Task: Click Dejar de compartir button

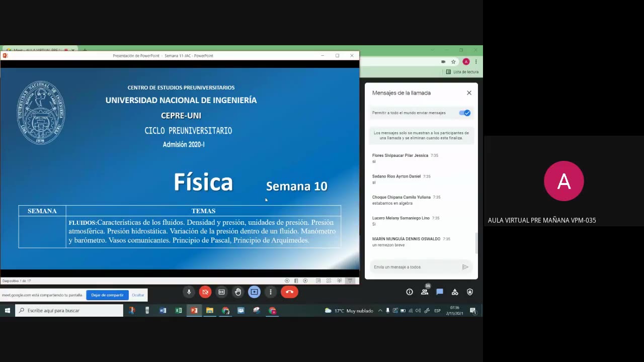Action: coord(107,295)
